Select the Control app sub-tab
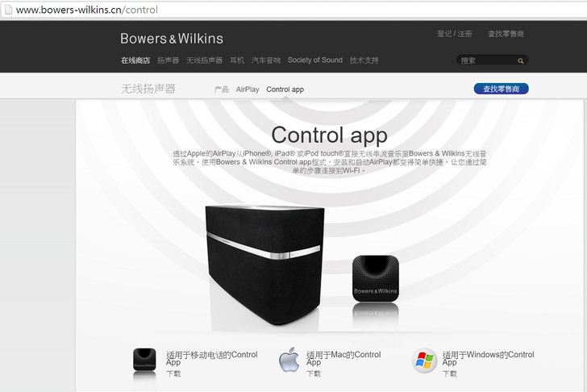The image size is (587, 392). [x=285, y=90]
